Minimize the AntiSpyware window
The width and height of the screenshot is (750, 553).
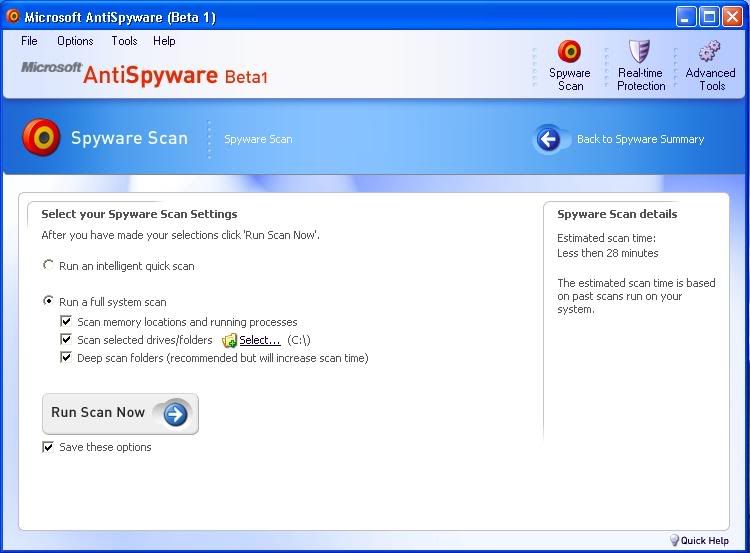686,17
